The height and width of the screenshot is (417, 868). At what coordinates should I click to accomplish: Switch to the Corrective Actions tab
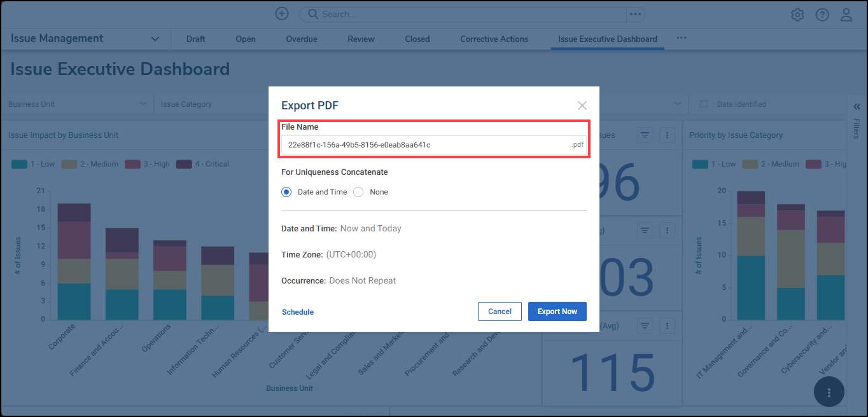click(494, 39)
